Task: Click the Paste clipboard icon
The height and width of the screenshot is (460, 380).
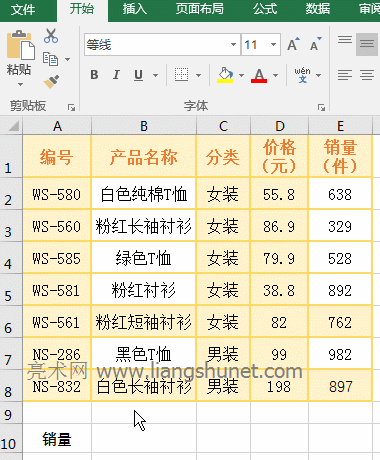Action: click(x=21, y=45)
